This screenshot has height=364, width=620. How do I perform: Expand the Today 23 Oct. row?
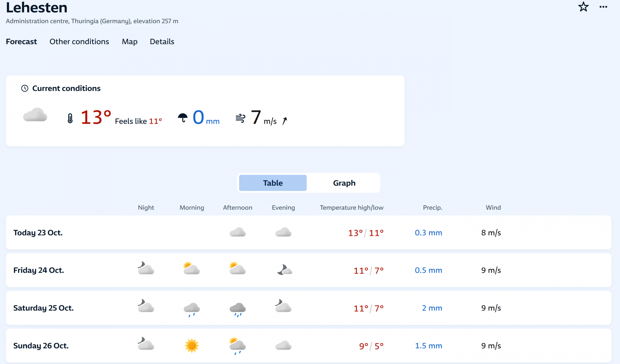pyautogui.click(x=38, y=233)
